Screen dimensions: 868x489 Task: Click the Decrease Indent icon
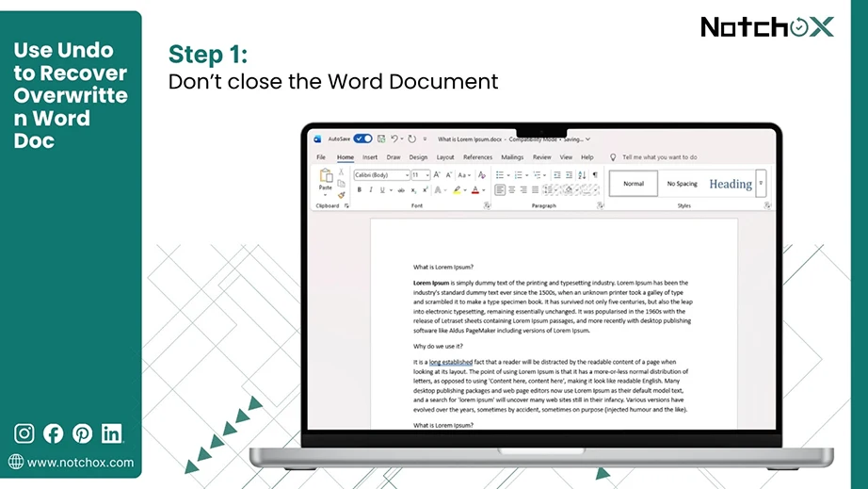tap(557, 175)
